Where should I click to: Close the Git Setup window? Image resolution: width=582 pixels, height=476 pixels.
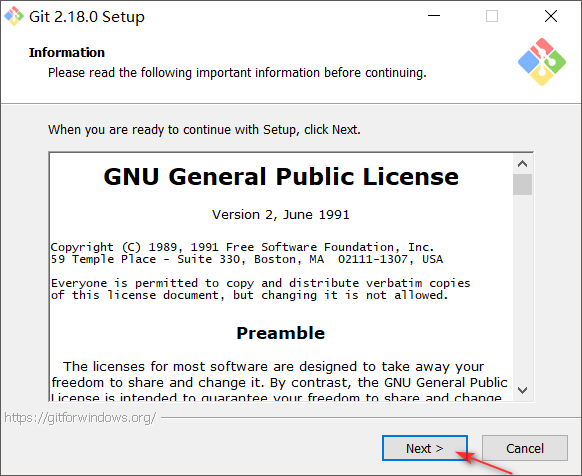pyautogui.click(x=551, y=16)
